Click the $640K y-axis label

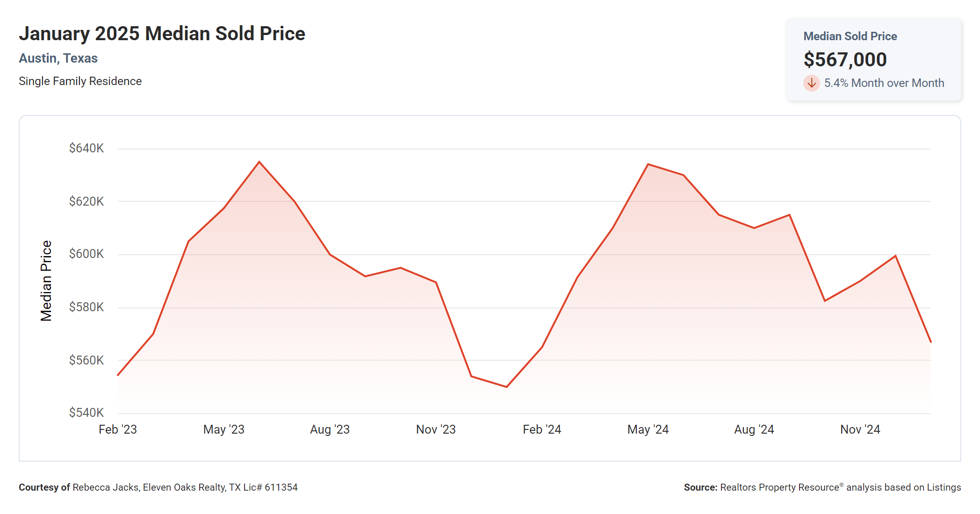(86, 149)
